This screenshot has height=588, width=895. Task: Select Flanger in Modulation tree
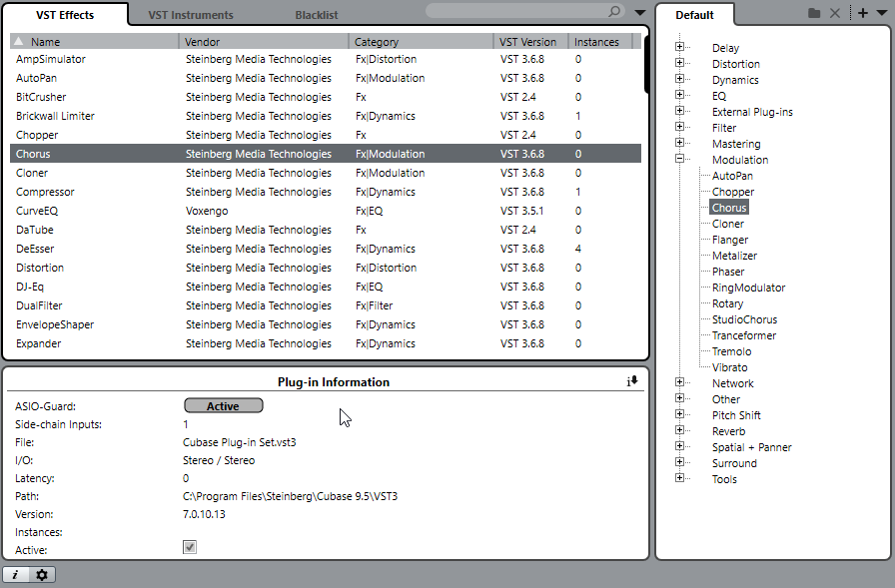pos(730,241)
